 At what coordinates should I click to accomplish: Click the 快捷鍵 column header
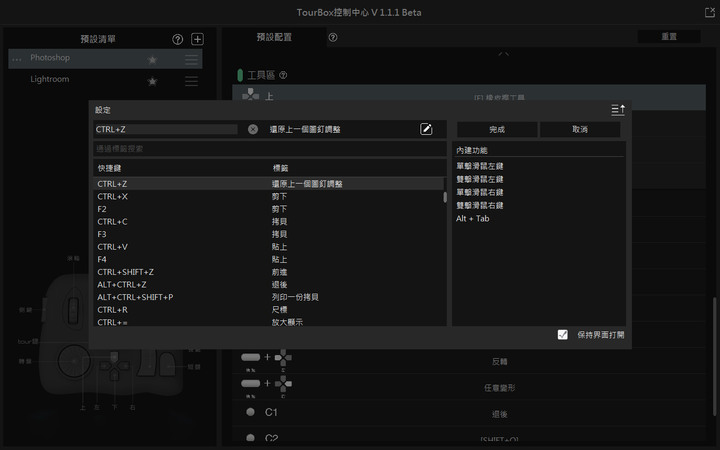[109, 169]
